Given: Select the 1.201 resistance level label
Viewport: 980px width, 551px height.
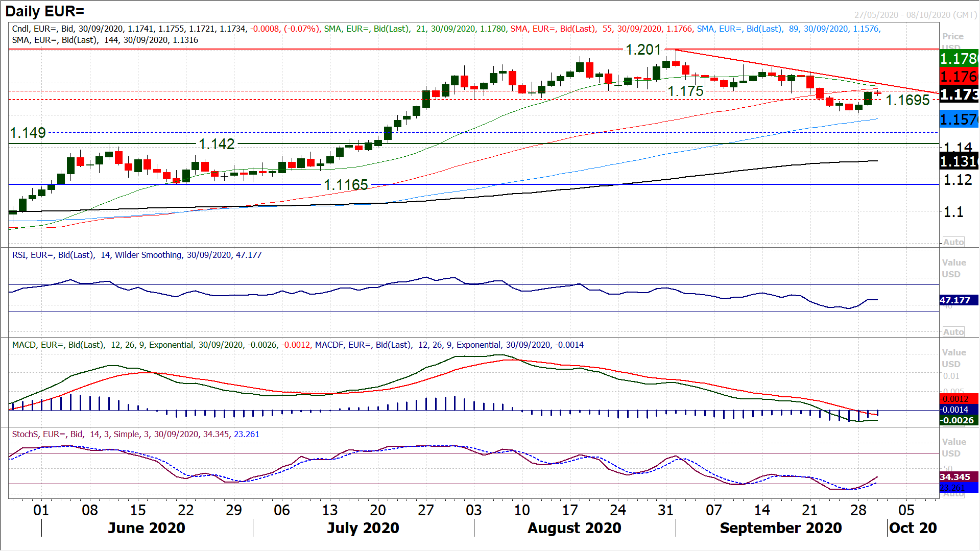Looking at the screenshot, I should pos(643,50).
